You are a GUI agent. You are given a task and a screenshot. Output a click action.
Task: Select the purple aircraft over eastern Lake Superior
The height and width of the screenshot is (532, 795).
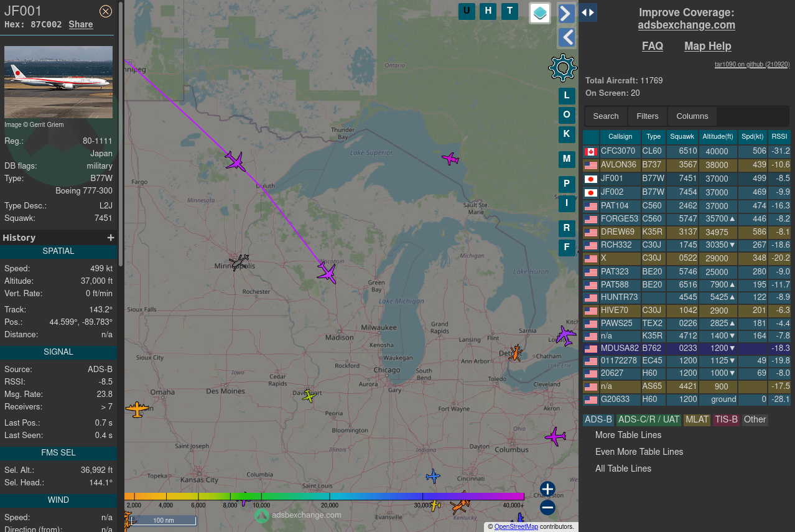tap(450, 159)
